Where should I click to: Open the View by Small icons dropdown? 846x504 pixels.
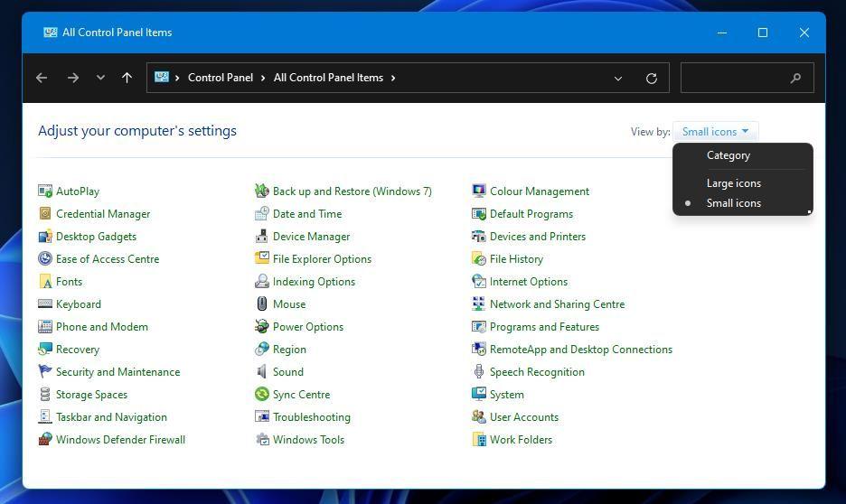pos(715,132)
